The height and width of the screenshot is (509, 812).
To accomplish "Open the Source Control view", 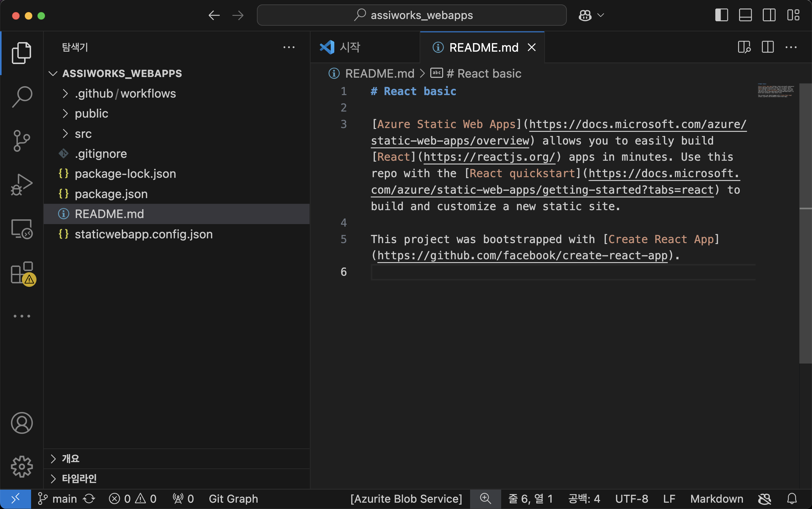I will pyautogui.click(x=22, y=141).
